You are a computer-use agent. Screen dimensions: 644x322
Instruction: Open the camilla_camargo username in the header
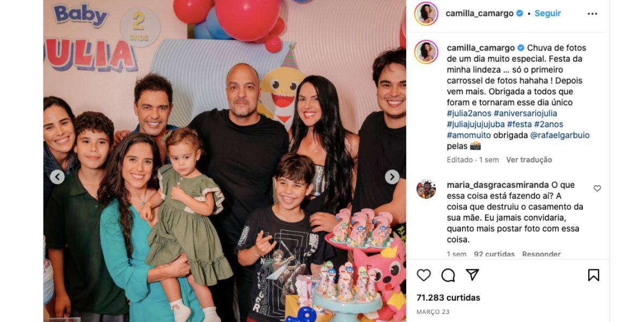coord(480,13)
